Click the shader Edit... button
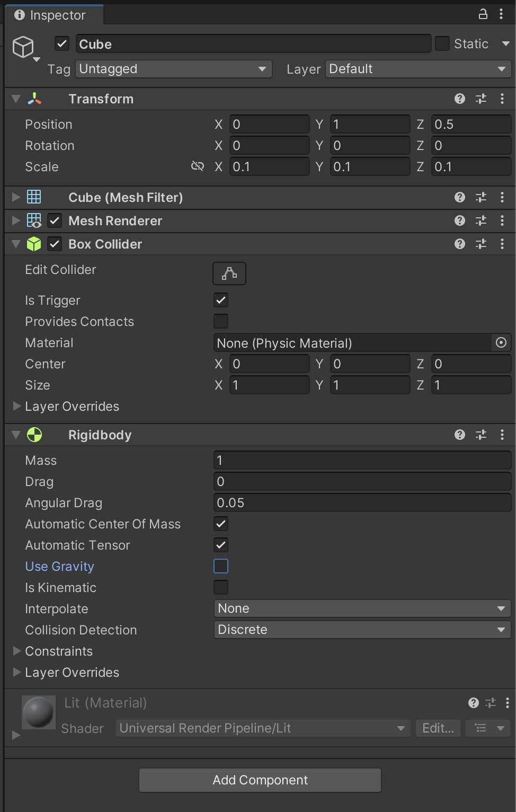Screen dimensions: 516x812 coord(438,728)
